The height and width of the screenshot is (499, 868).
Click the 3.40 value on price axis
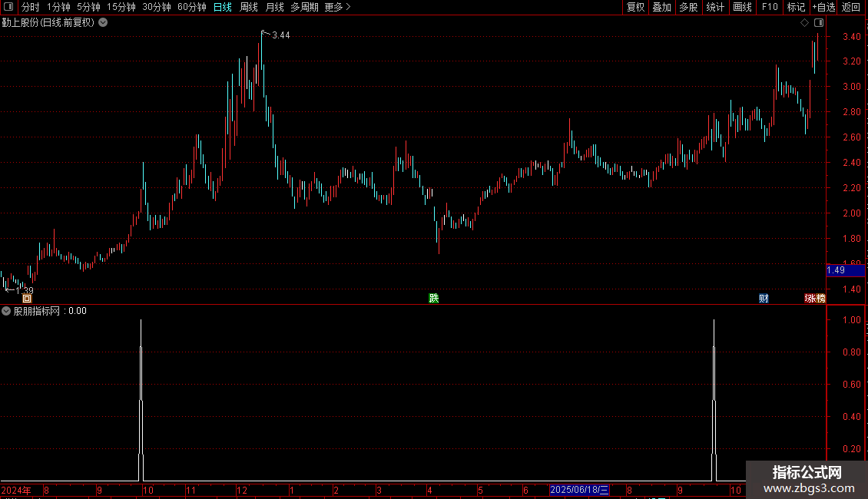851,37
